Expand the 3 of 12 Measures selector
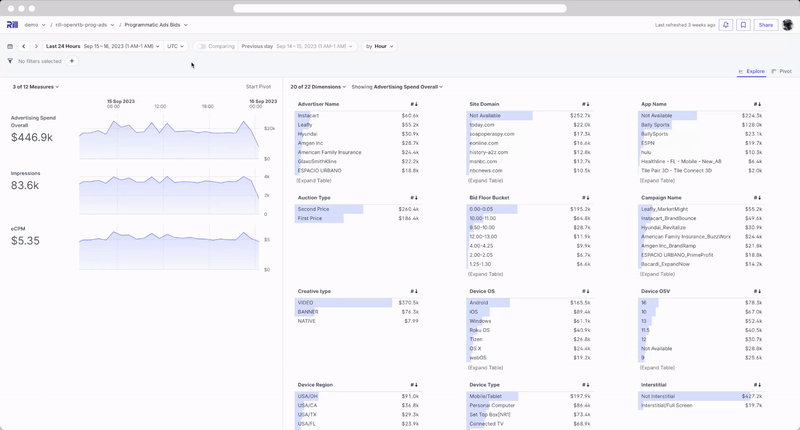The height and width of the screenshot is (430, 800). point(35,87)
